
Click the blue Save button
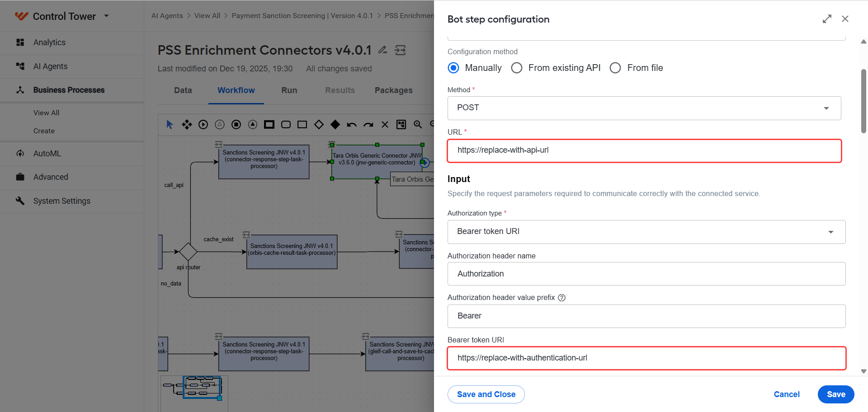click(836, 394)
